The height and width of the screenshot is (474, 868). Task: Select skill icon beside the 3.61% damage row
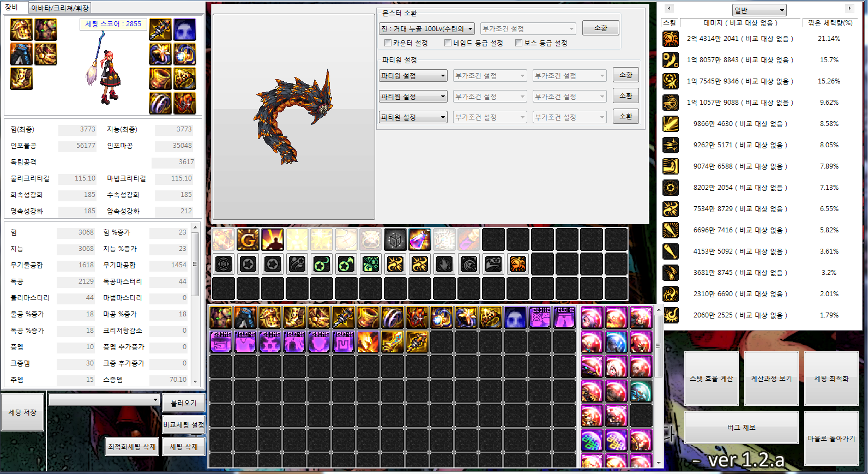click(671, 251)
